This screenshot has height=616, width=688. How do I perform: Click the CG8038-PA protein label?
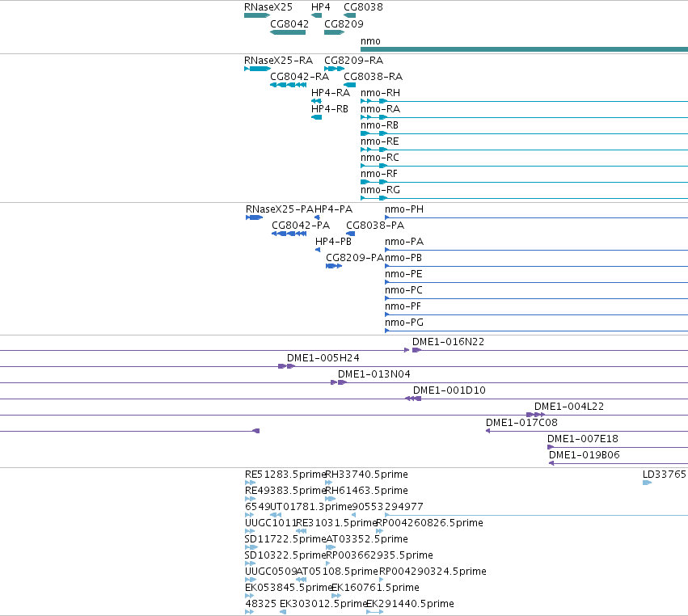click(x=375, y=226)
